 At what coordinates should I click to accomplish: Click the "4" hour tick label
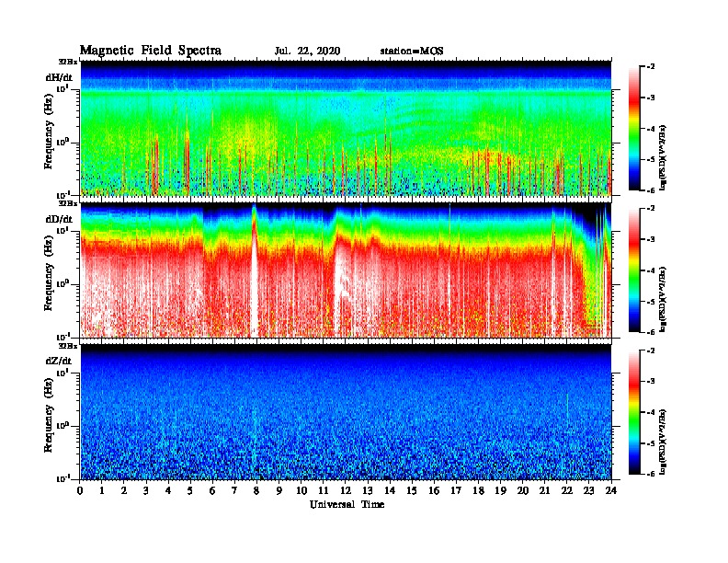pyautogui.click(x=168, y=491)
